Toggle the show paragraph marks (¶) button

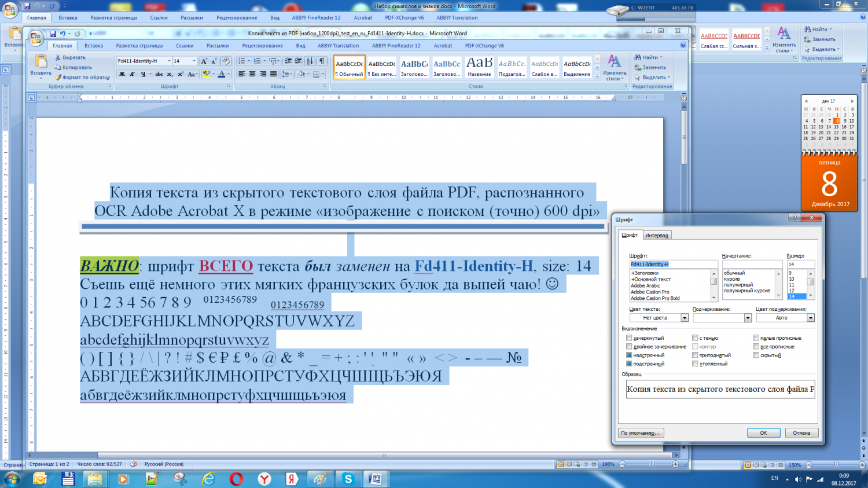point(322,61)
